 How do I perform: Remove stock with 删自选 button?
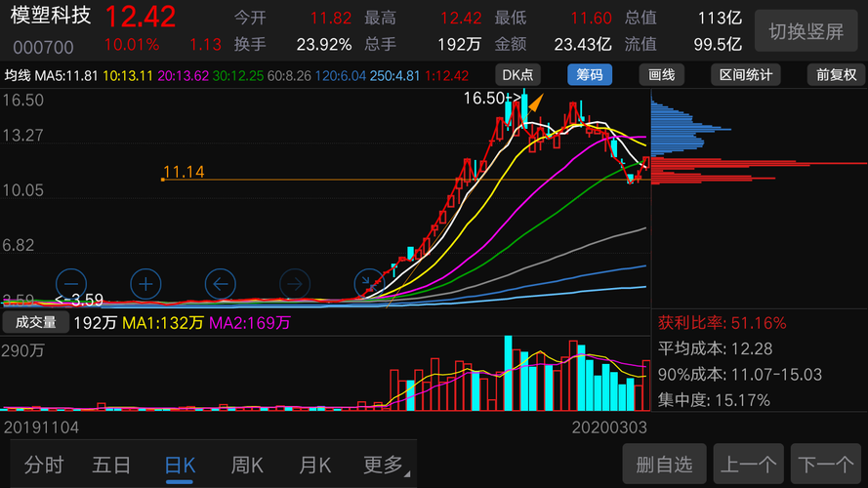click(x=664, y=464)
